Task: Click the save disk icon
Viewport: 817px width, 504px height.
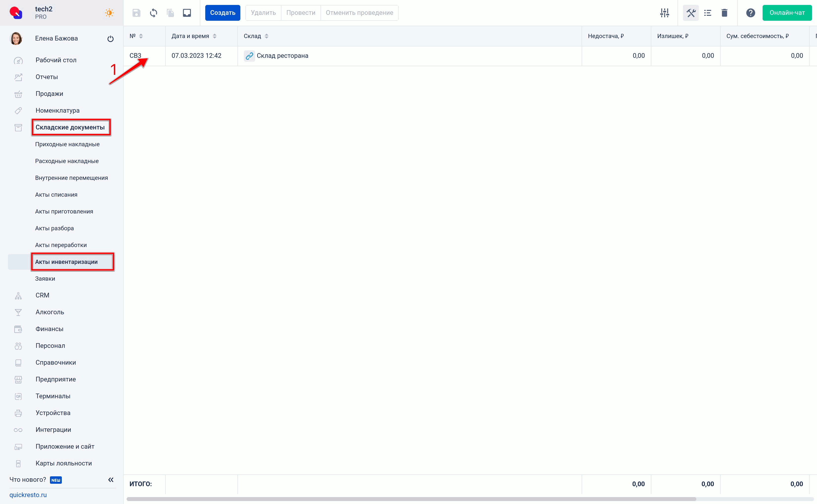Action: 136,13
